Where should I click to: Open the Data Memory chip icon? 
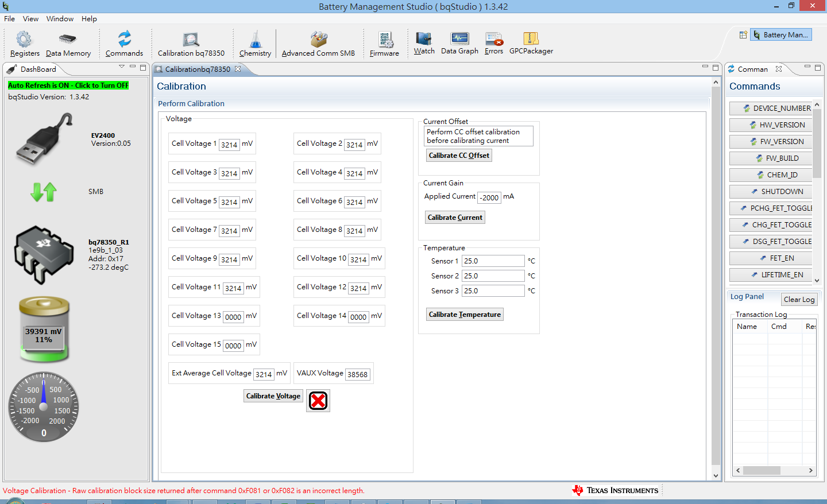pyautogui.click(x=68, y=39)
